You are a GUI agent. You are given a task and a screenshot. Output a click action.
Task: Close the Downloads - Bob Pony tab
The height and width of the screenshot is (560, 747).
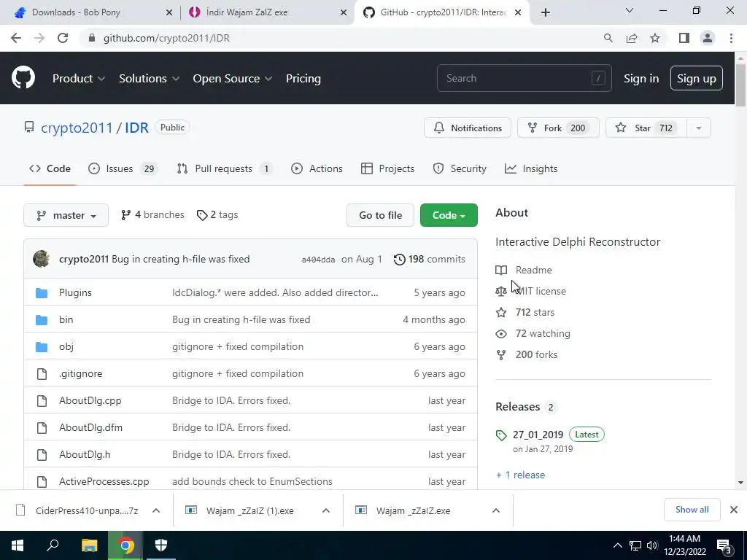tap(169, 12)
